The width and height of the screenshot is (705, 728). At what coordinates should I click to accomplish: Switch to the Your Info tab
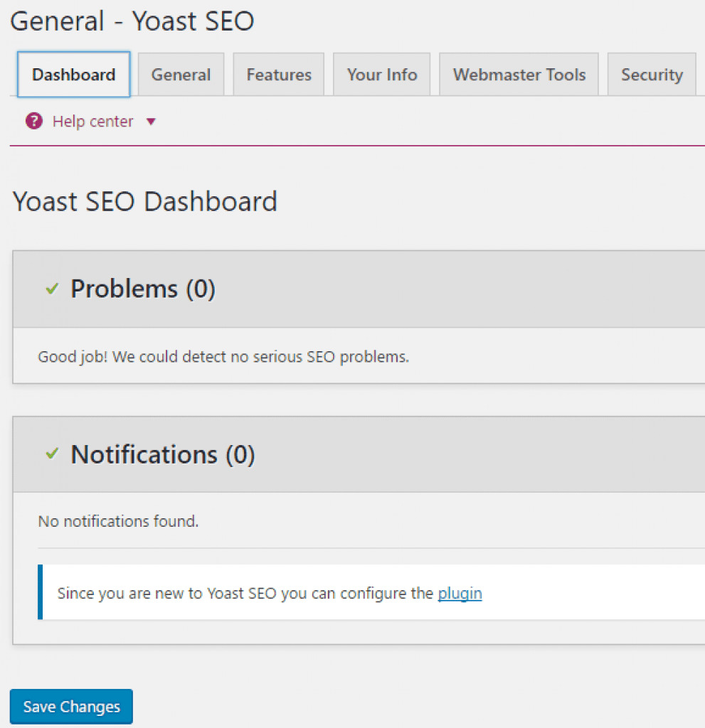click(x=381, y=74)
